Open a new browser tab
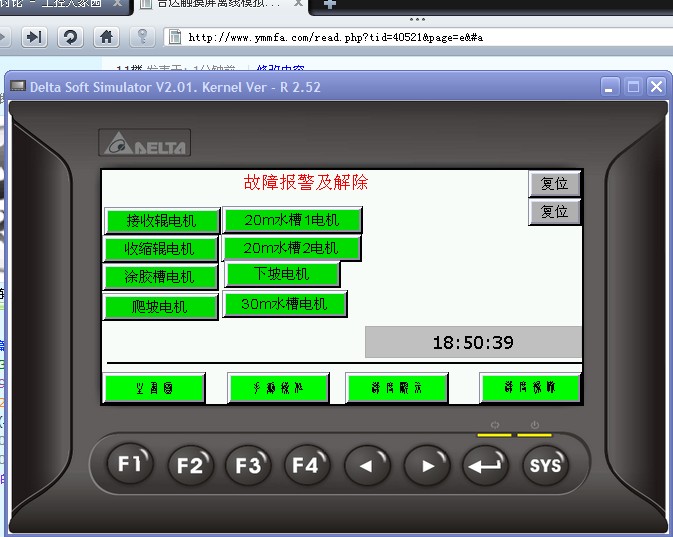673x537 pixels. click(329, 5)
